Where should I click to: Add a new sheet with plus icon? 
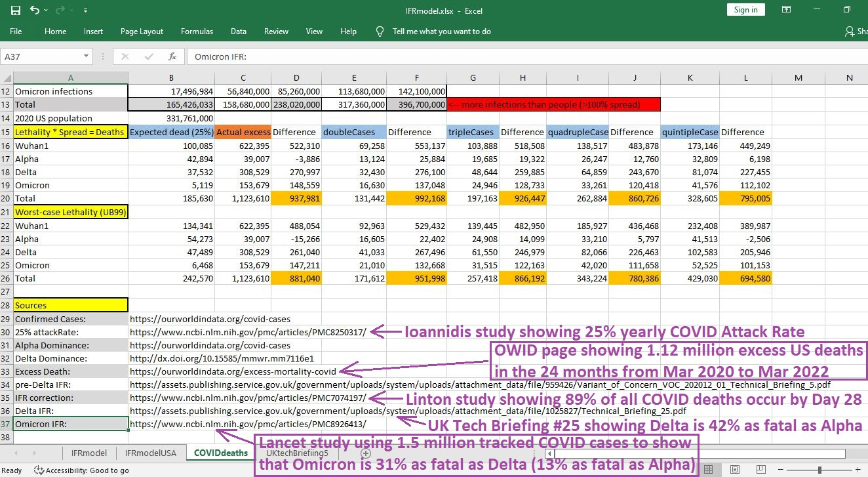pos(366,453)
